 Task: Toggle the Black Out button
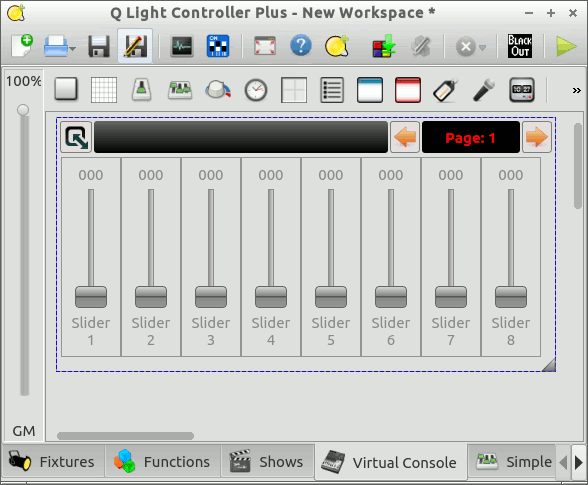(520, 46)
